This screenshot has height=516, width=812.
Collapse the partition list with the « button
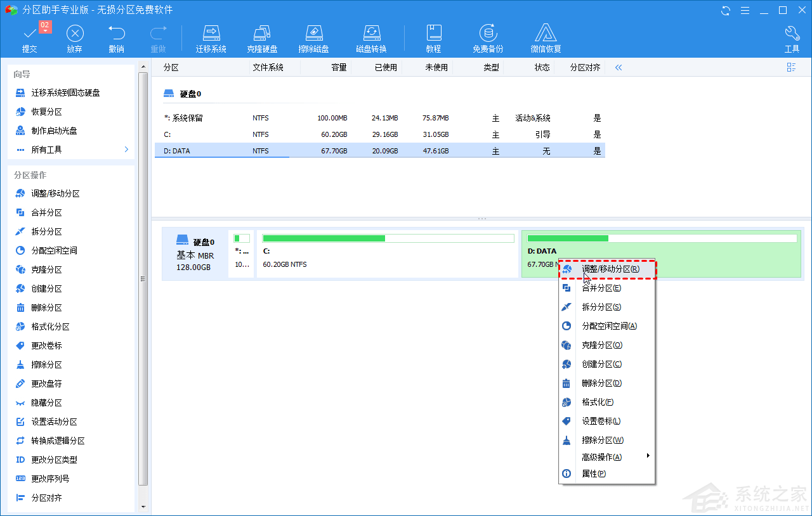coord(618,67)
